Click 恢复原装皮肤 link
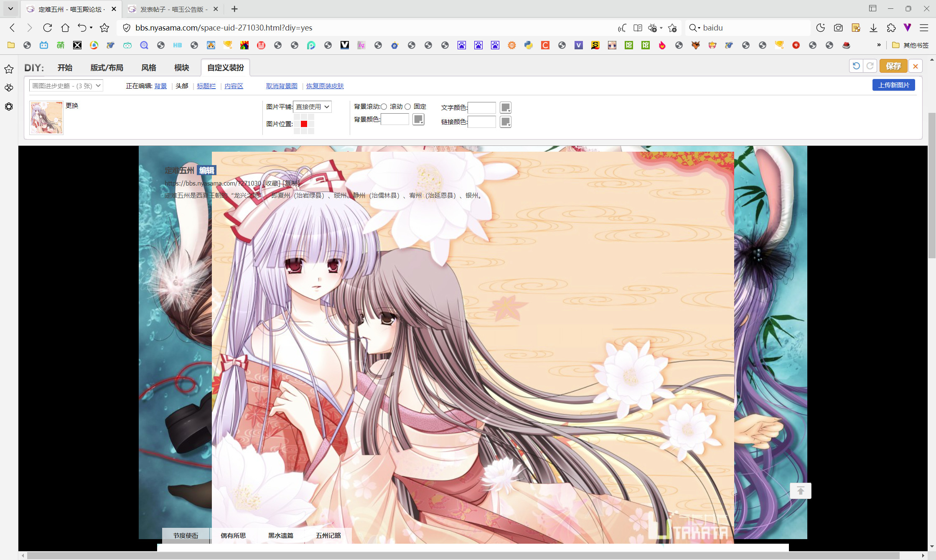Viewport: 936px width, 560px height. 325,86
